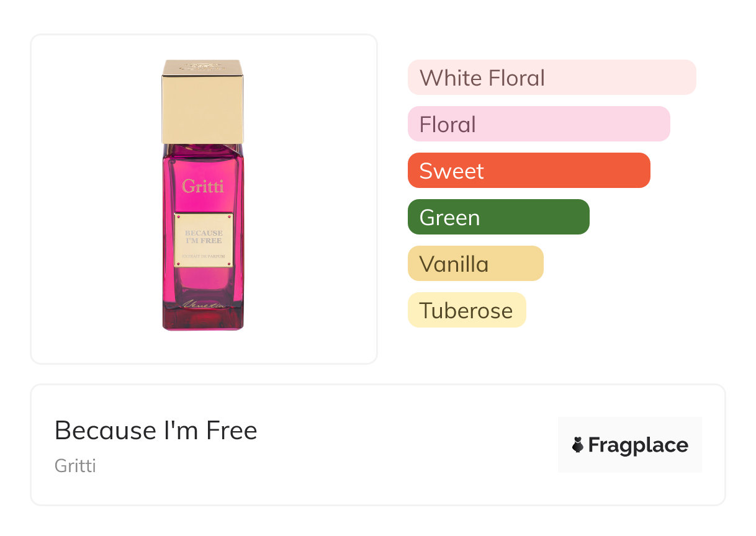
Task: Pick the Vanilla accord bar
Action: pyautogui.click(x=475, y=264)
